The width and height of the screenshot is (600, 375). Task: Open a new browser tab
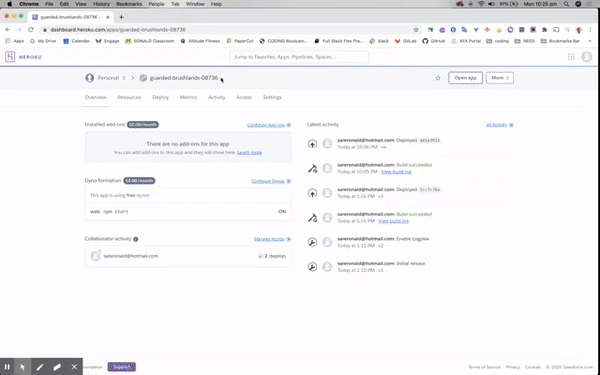pyautogui.click(x=121, y=17)
